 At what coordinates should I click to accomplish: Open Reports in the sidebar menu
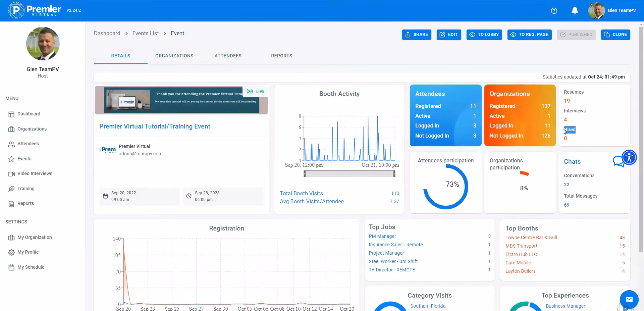point(25,203)
